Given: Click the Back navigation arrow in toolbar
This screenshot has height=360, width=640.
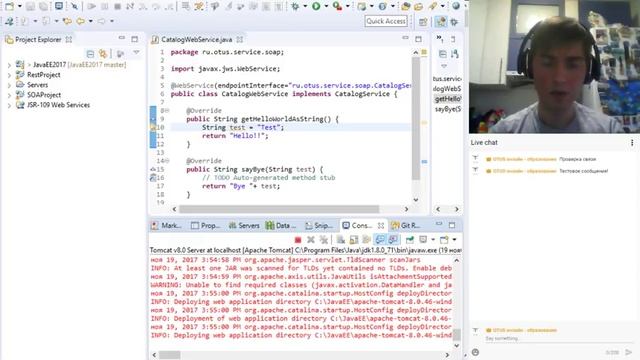Looking at the screenshot, I should (x=80, y=21).
